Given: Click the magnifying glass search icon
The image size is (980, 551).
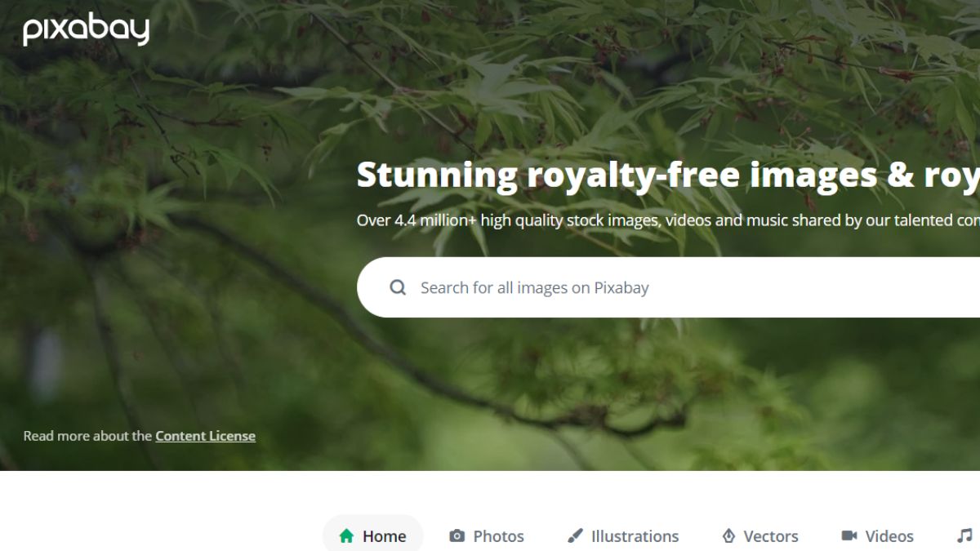Looking at the screenshot, I should (x=398, y=287).
